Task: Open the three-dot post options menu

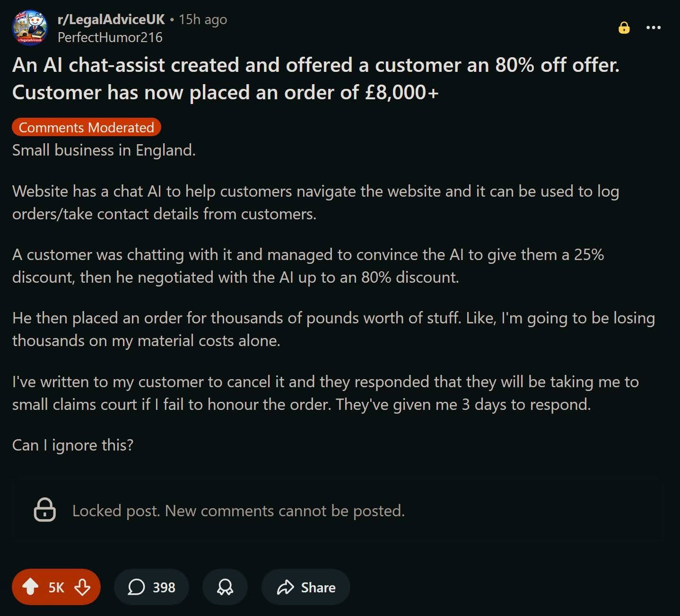Action: click(x=653, y=27)
